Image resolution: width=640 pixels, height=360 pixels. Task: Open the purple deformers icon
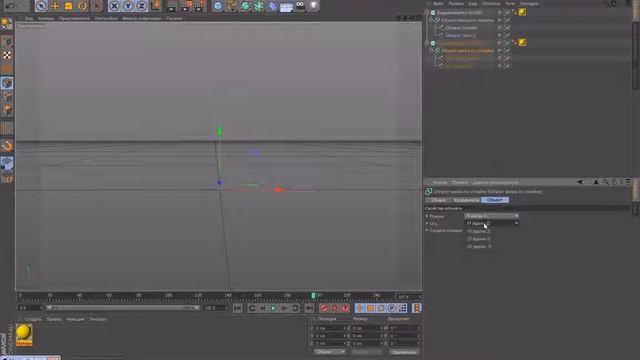tap(272, 6)
